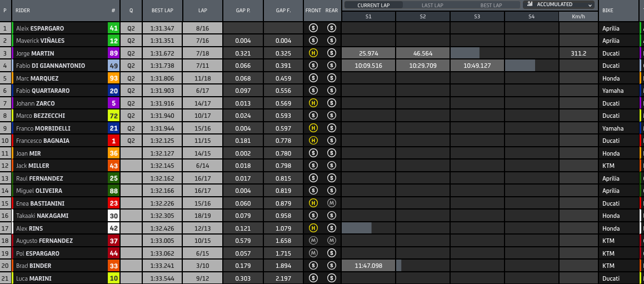Switch to BEST LAP tab in sector panel
Viewport: 644px width, 284px height.
pos(491,6)
